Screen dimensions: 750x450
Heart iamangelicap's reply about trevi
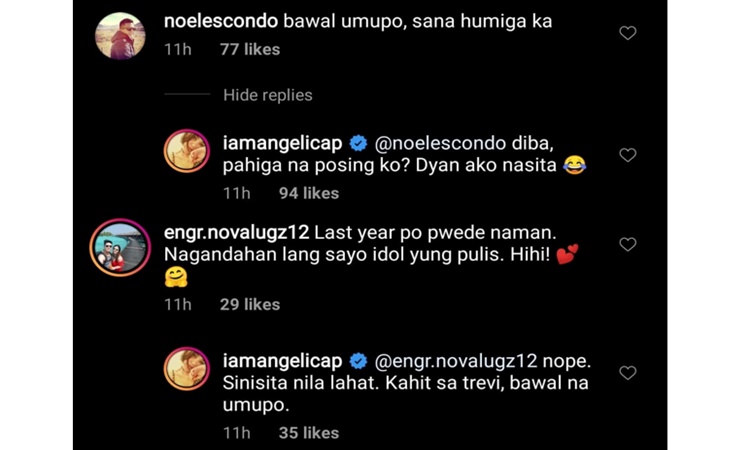[x=627, y=373]
